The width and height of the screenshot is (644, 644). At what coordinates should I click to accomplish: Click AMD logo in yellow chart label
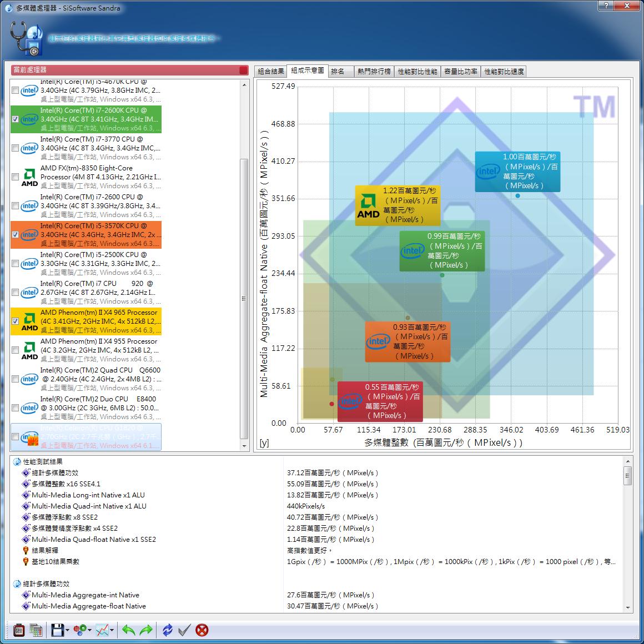click(368, 206)
